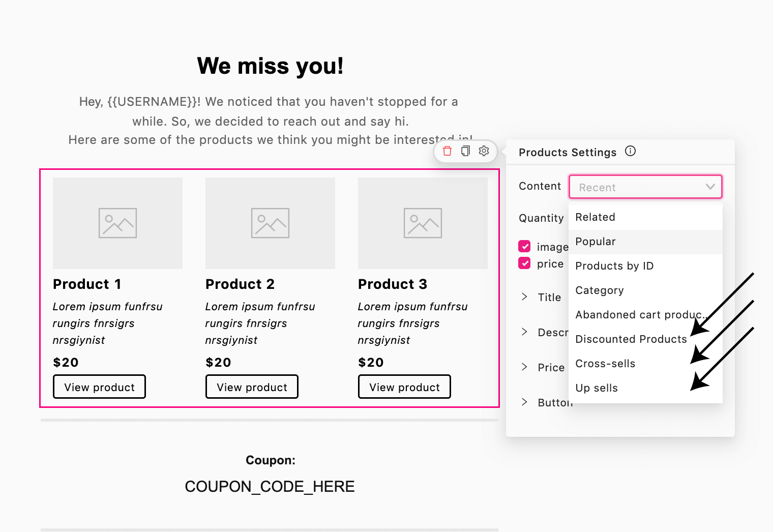This screenshot has height=532, width=773.
Task: Duplicate the products block with copy icon
Action: tap(465, 151)
